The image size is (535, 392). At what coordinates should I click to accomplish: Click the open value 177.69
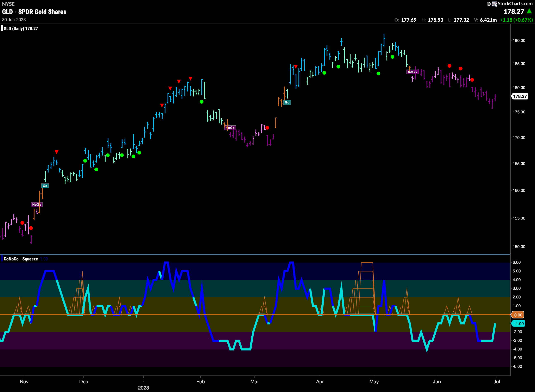409,20
